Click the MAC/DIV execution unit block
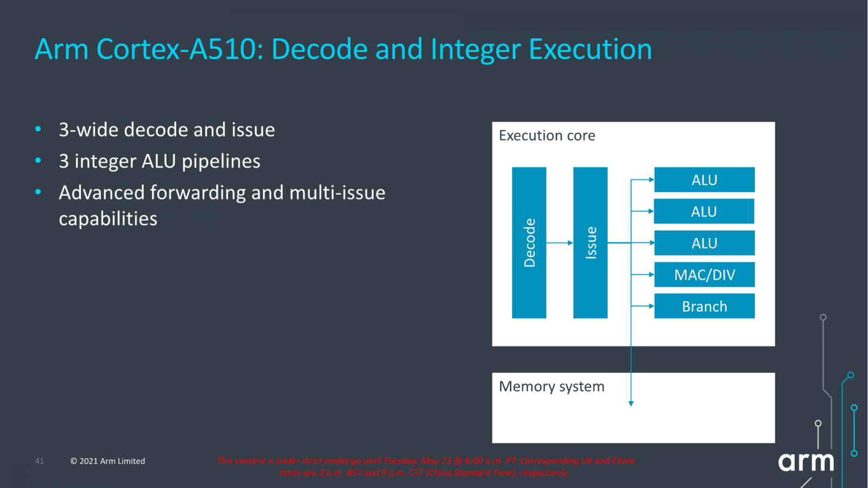 [x=704, y=274]
